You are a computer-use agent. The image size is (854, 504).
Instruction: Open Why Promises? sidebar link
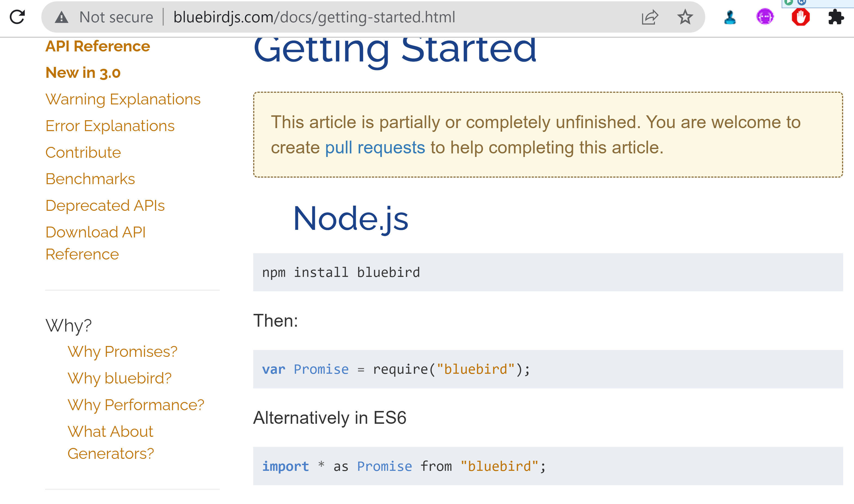click(x=122, y=351)
